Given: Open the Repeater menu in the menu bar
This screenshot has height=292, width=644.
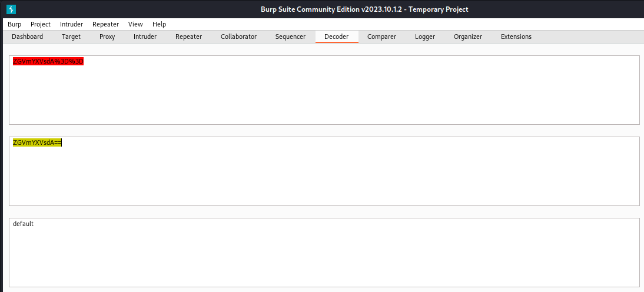Looking at the screenshot, I should click(105, 24).
